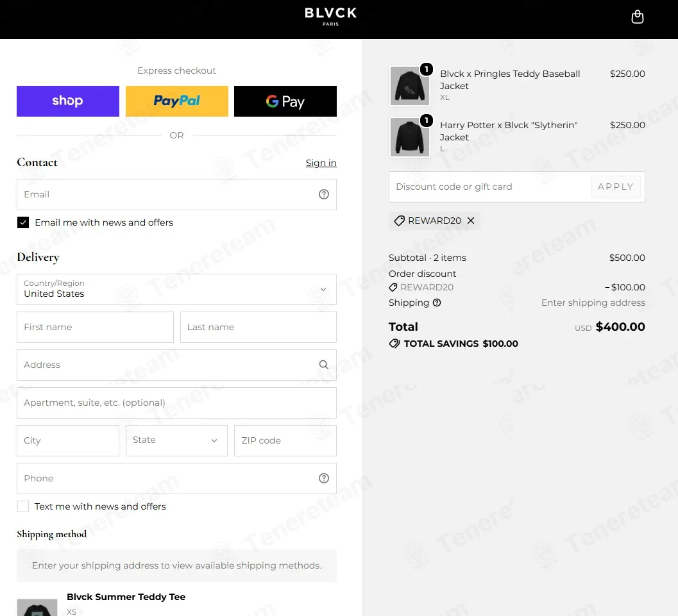The height and width of the screenshot is (616, 678).
Task: Open the Country/Region dropdown
Action: [176, 290]
